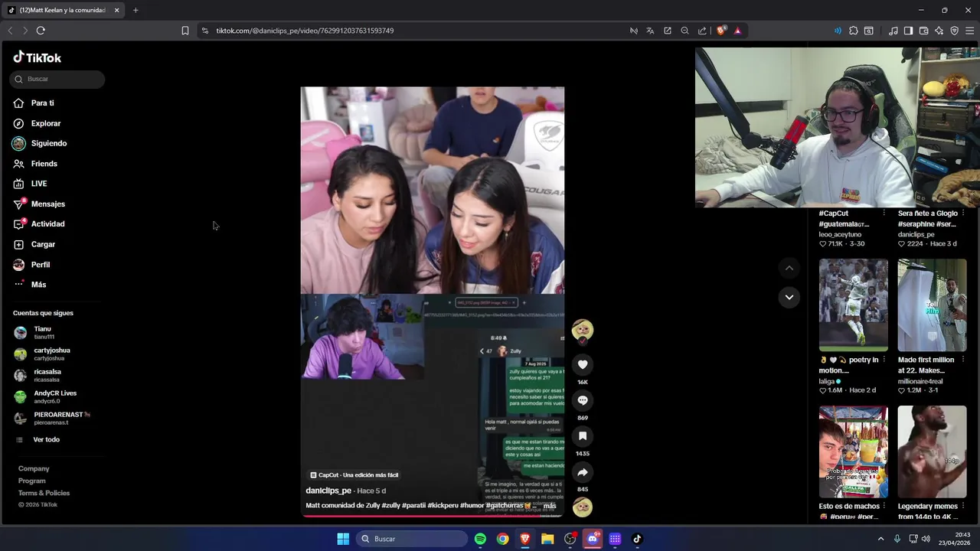Open the browser translate page icon
Screen dimensions: 980x551
tap(650, 31)
